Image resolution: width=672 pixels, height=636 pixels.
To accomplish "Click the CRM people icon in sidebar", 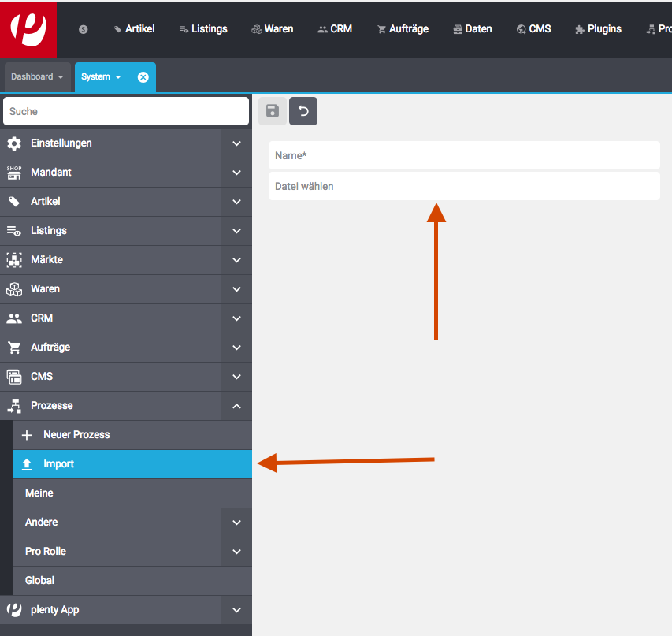I will [14, 318].
